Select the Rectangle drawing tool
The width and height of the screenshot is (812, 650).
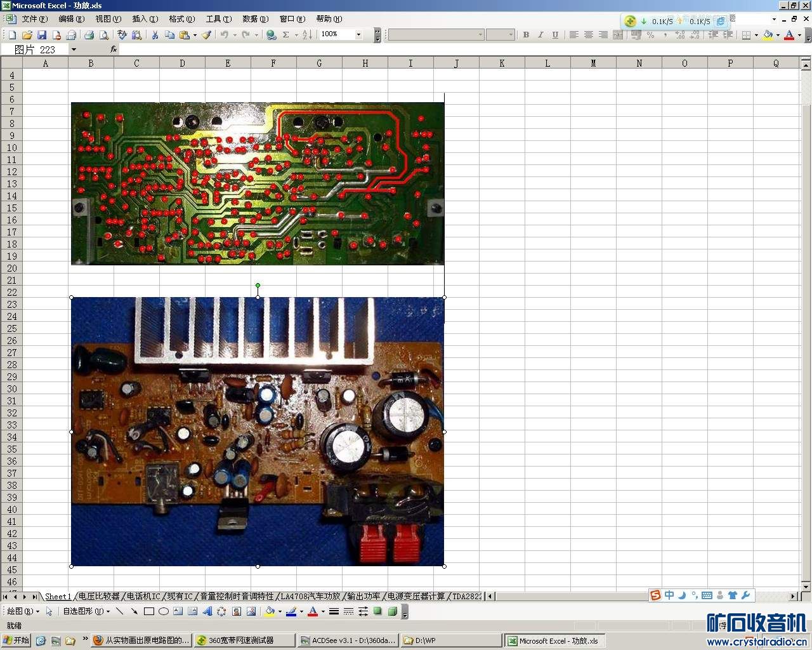[149, 611]
